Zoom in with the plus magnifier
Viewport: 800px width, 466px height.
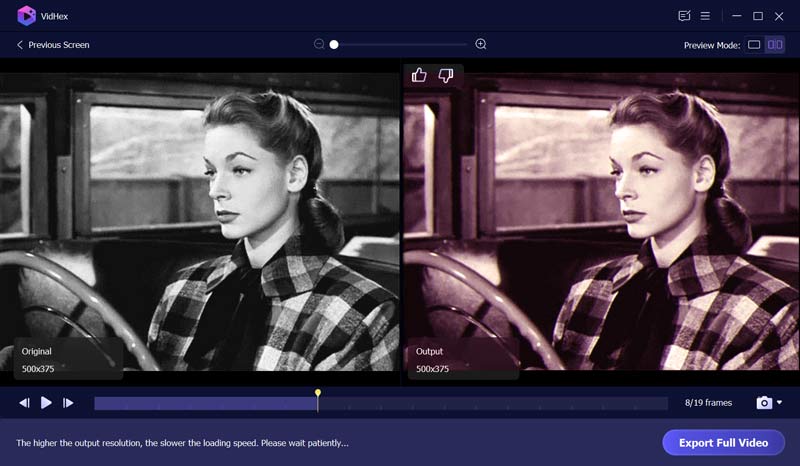(x=481, y=44)
